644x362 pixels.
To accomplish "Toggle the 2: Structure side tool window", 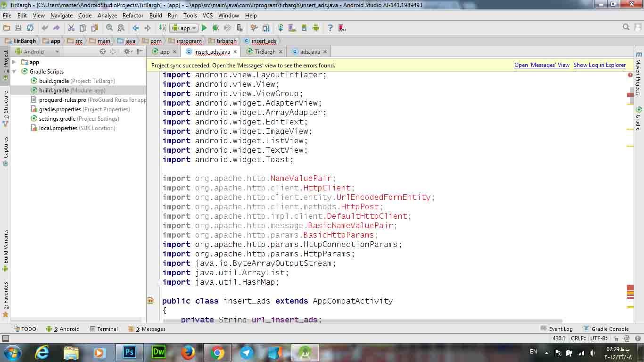I will (x=6, y=108).
